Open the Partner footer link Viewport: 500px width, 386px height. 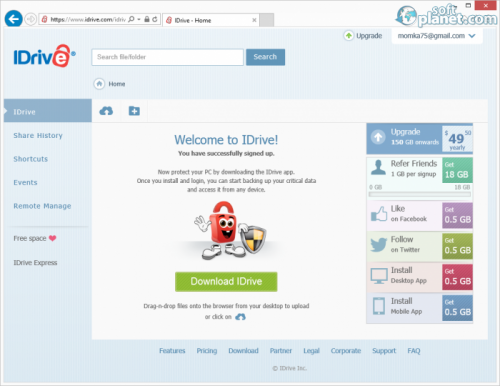pyautogui.click(x=281, y=351)
